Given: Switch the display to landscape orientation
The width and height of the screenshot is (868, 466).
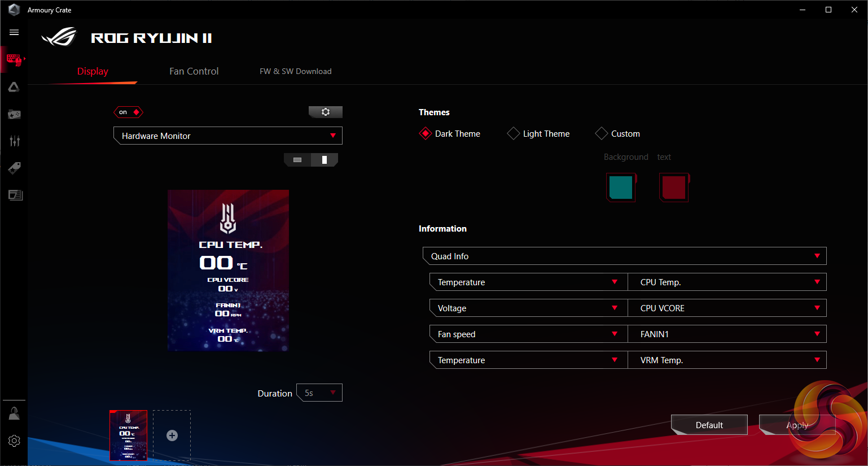Looking at the screenshot, I should (x=297, y=160).
